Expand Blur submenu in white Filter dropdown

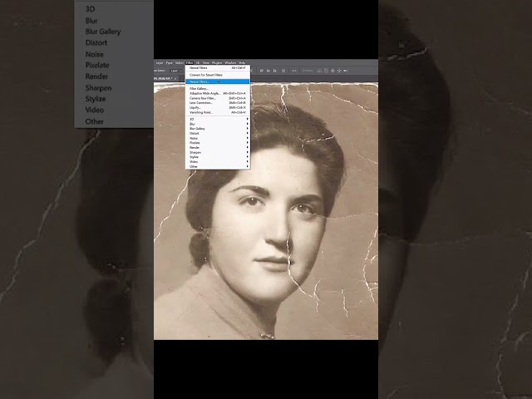pos(218,124)
